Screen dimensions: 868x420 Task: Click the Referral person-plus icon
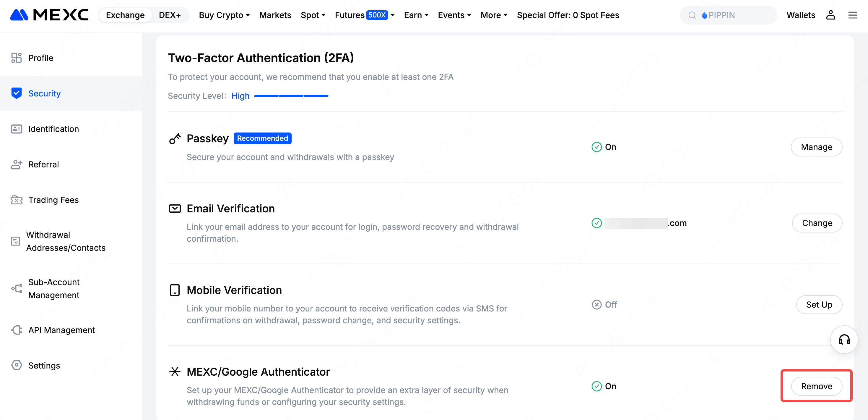click(x=16, y=164)
